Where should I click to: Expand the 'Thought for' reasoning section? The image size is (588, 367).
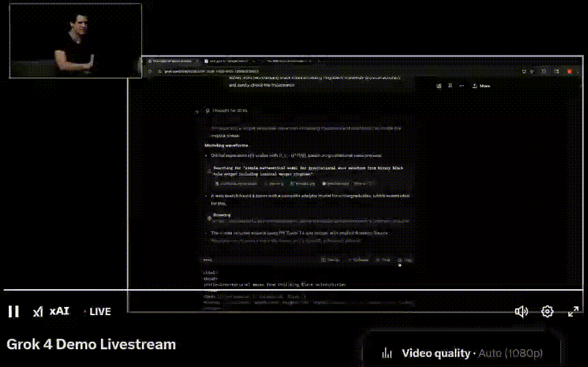(x=226, y=111)
